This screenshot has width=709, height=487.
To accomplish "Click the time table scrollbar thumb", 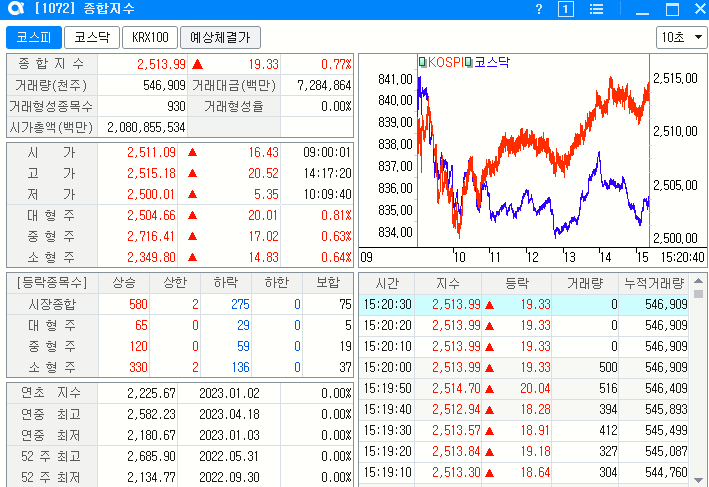I will [698, 294].
